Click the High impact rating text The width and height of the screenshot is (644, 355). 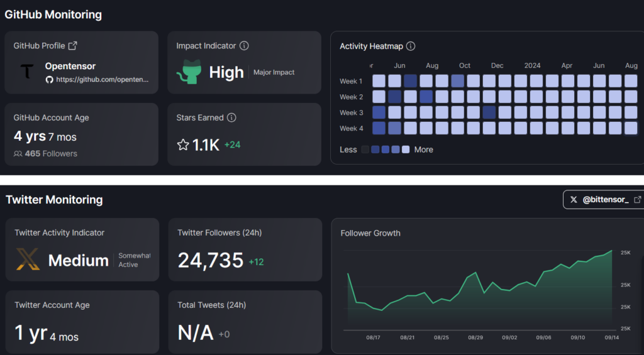(226, 72)
